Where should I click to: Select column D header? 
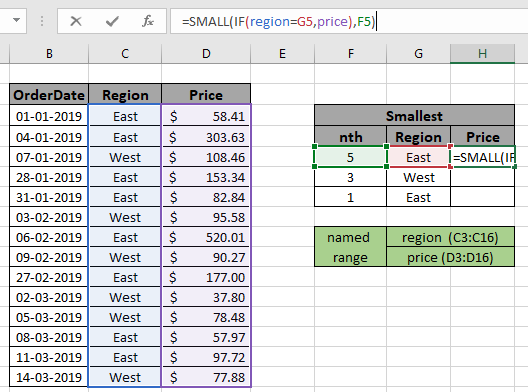coord(206,54)
